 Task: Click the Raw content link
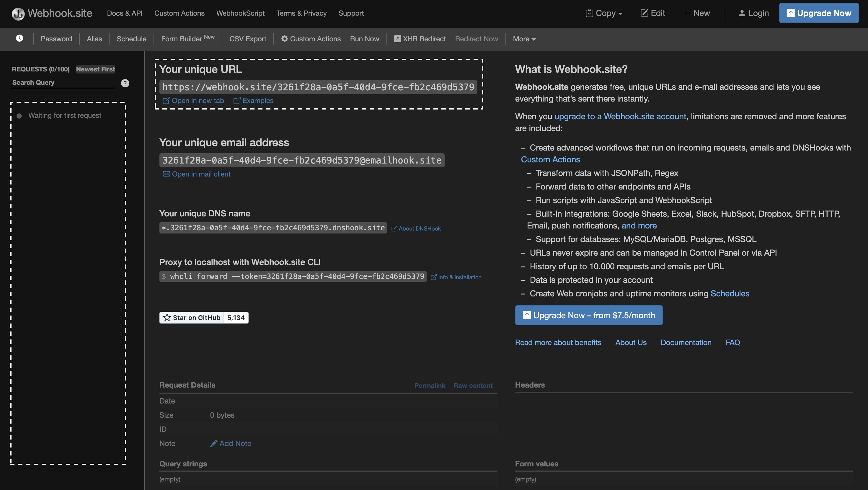coord(473,386)
